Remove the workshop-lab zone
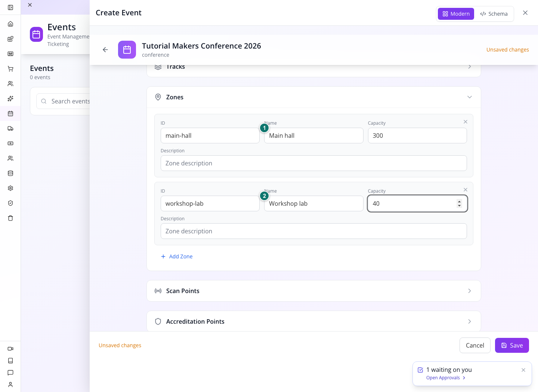Screen dimensions: 538x392 466,190
